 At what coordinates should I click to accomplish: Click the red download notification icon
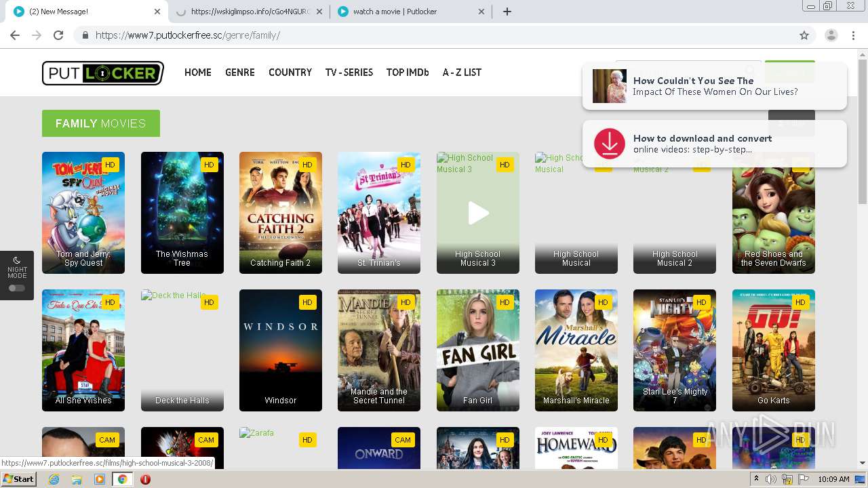click(x=609, y=144)
